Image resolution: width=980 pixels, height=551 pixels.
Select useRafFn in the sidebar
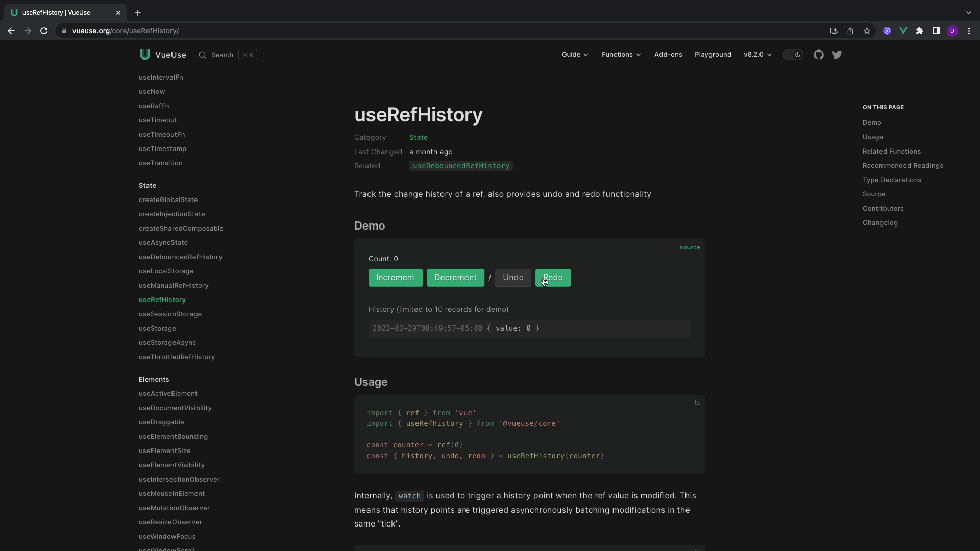(x=154, y=106)
